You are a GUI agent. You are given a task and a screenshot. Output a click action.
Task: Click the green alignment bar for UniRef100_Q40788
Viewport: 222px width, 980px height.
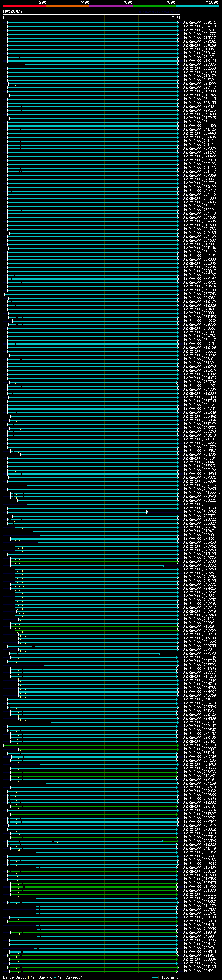click(94, 561)
